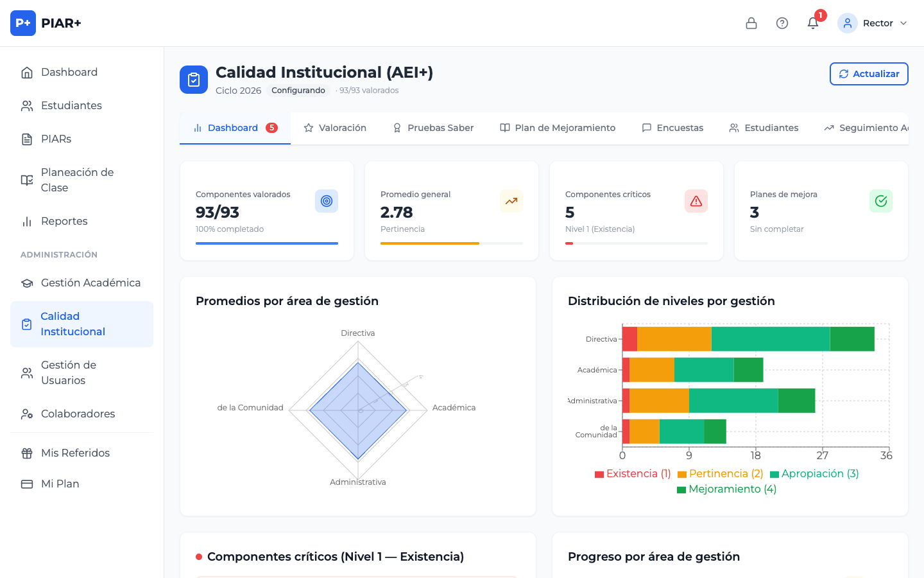The height and width of the screenshot is (578, 924).
Task: Toggle the Existencia (1) legend item
Action: tap(633, 473)
